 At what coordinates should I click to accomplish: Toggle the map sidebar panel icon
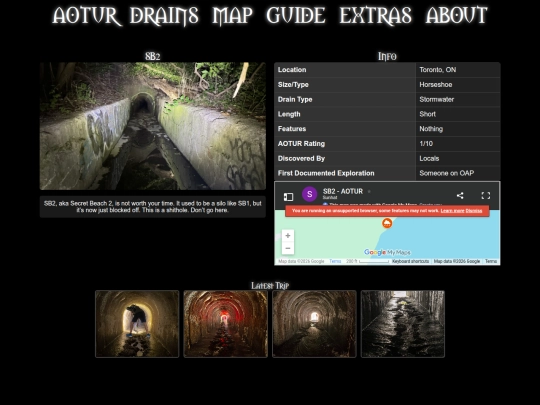(x=288, y=197)
